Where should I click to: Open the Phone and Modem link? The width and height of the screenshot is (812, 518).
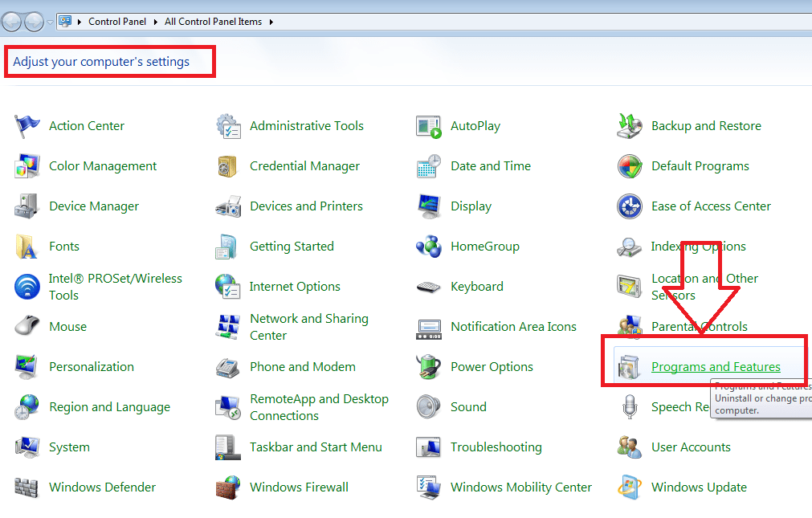click(x=303, y=367)
